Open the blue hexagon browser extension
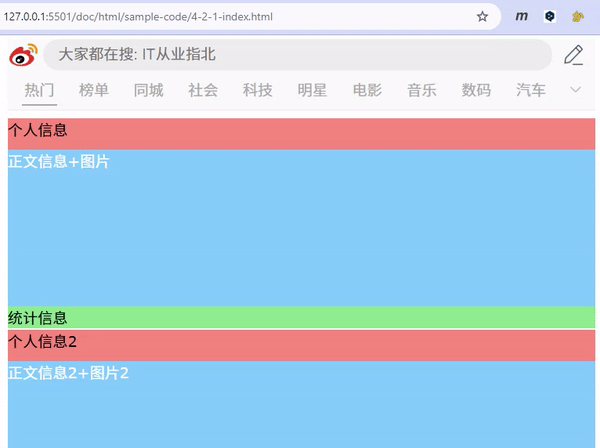The height and width of the screenshot is (448, 600). [550, 17]
